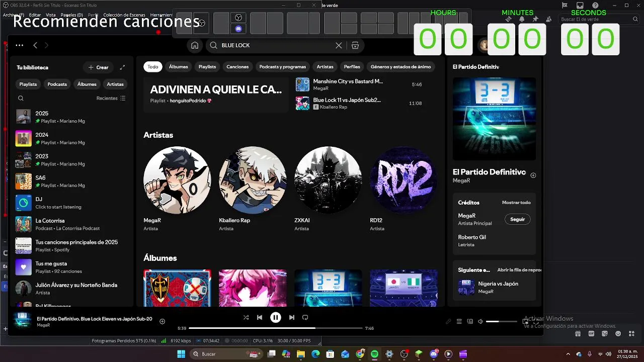Toggle shuffle in the player
Viewport: 644px width, 362px height.
pyautogui.click(x=246, y=317)
